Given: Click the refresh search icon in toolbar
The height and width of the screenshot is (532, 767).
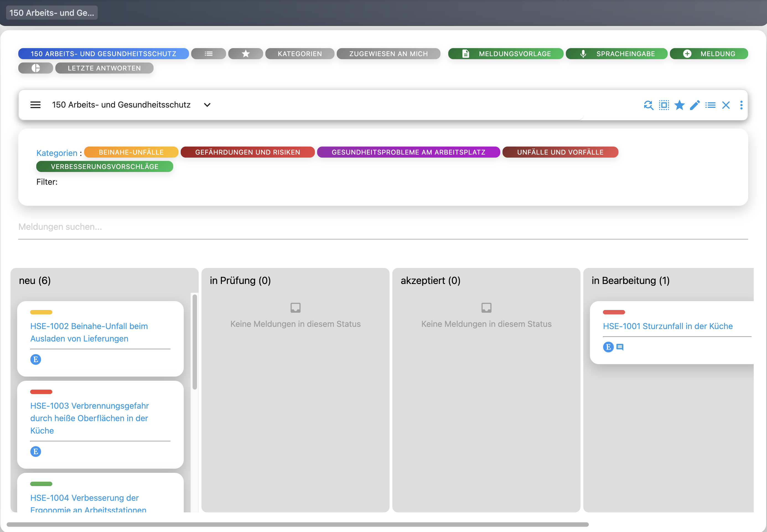Looking at the screenshot, I should 648,105.
